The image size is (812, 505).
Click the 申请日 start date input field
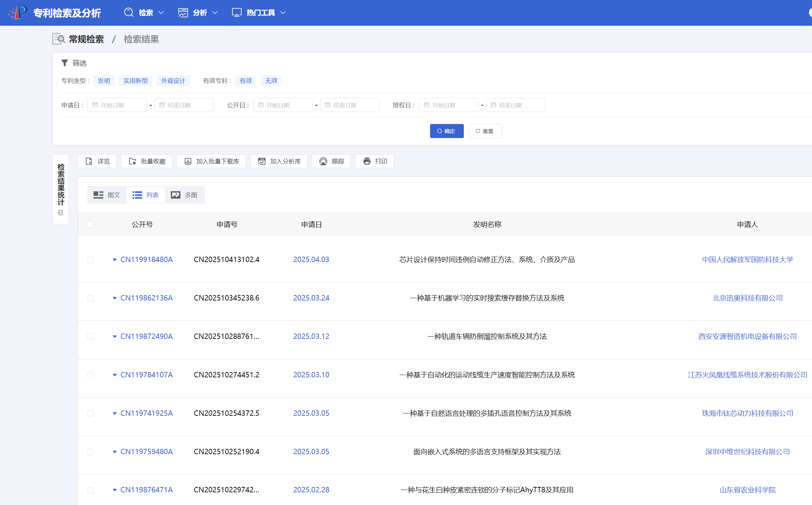[117, 105]
